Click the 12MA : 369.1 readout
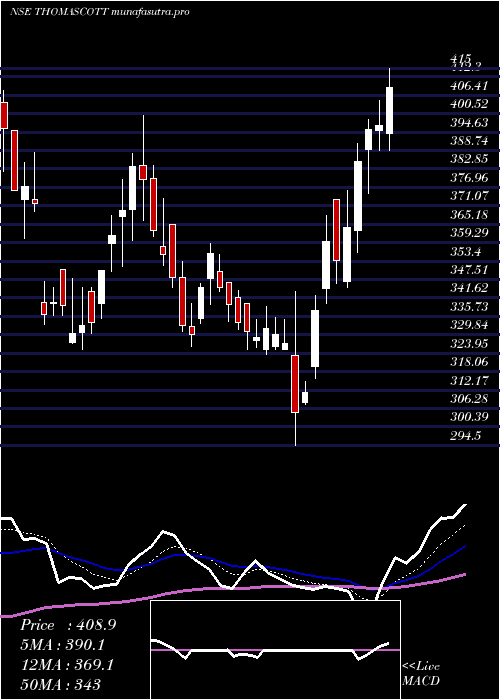Viewport: 500px width, 700px height. click(67, 665)
